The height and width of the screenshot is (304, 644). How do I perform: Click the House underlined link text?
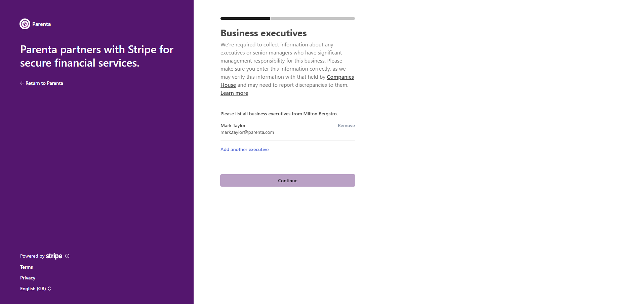[228, 85]
